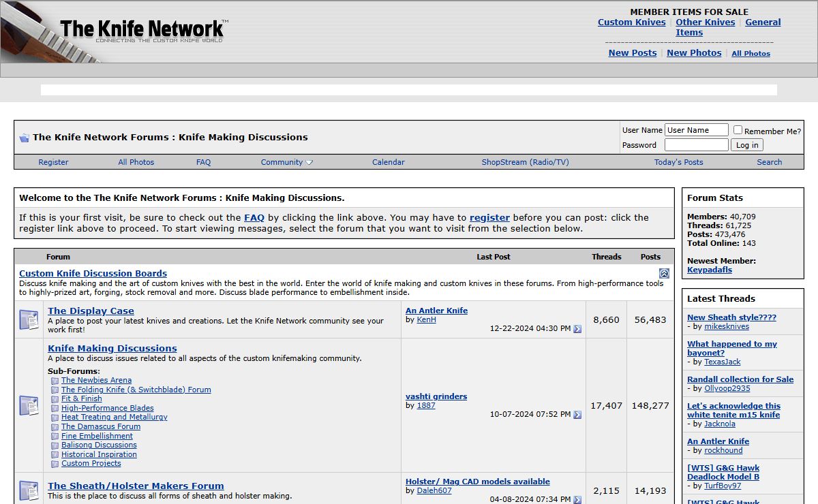Click the forum home folder icon in breadcrumb

(24, 138)
